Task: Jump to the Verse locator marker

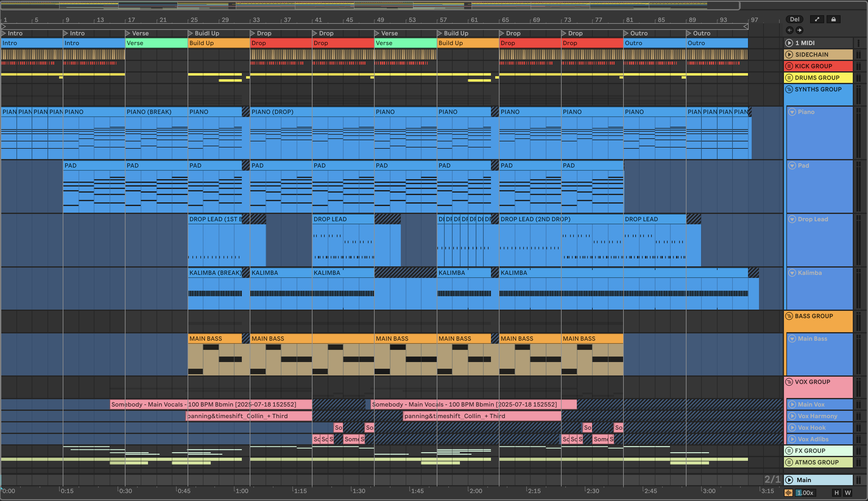Action: [128, 34]
